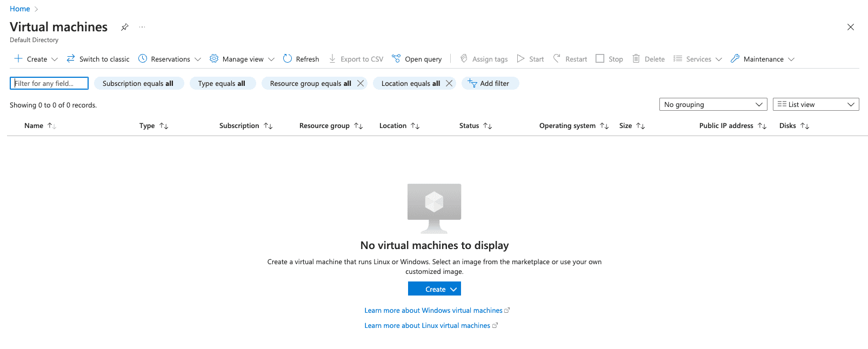Edit the Location equals all filter
868x349 pixels.
(410, 83)
